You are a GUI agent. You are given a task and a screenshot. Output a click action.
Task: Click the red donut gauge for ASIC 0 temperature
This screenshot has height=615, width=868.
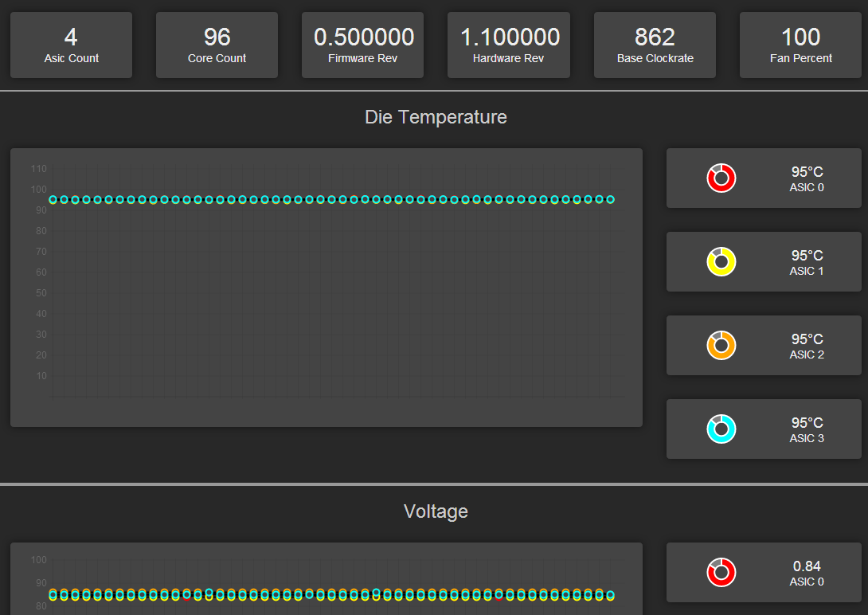721,178
